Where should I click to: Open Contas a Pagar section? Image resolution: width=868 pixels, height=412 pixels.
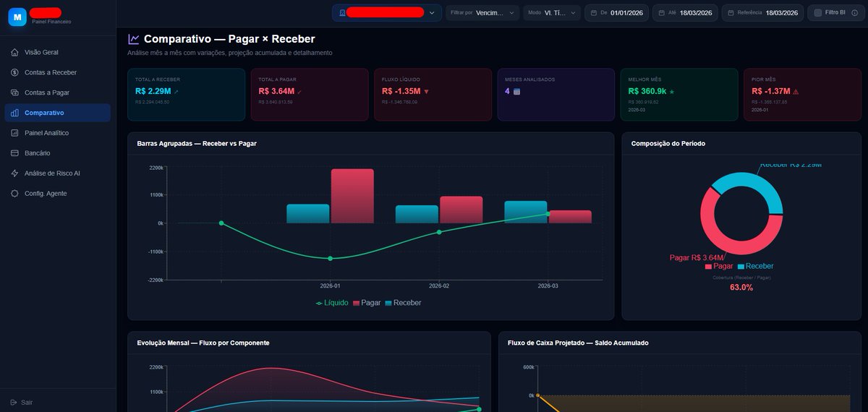[x=58, y=93]
